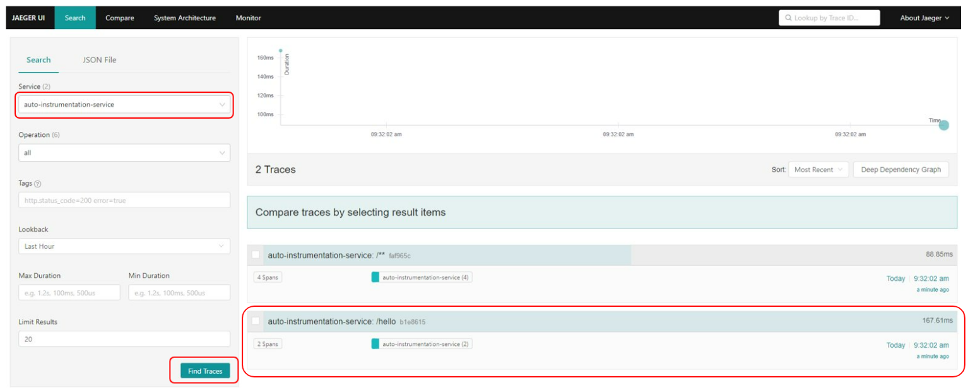Open the Deep Dependency Graph
This screenshot has width=980, height=392.
(900, 169)
